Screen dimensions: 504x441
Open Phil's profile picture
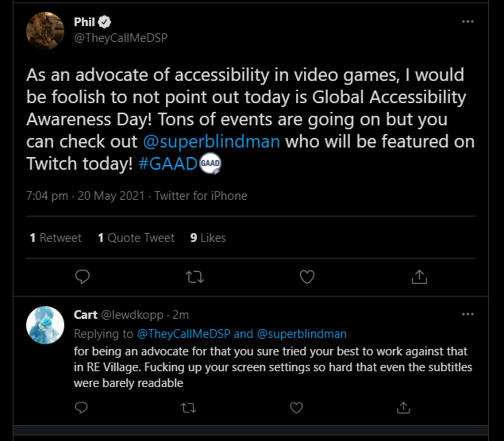click(45, 31)
